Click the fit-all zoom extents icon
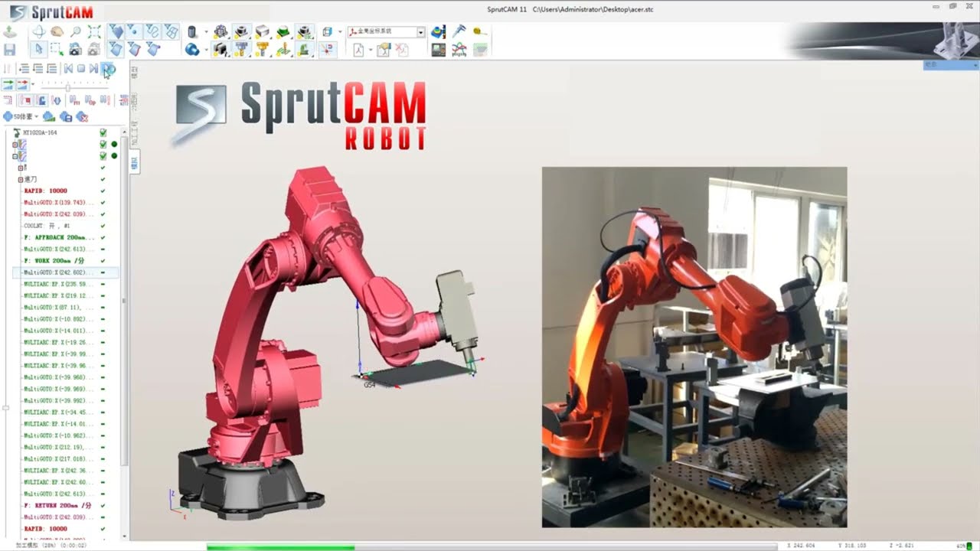Image resolution: width=980 pixels, height=551 pixels. (x=94, y=31)
